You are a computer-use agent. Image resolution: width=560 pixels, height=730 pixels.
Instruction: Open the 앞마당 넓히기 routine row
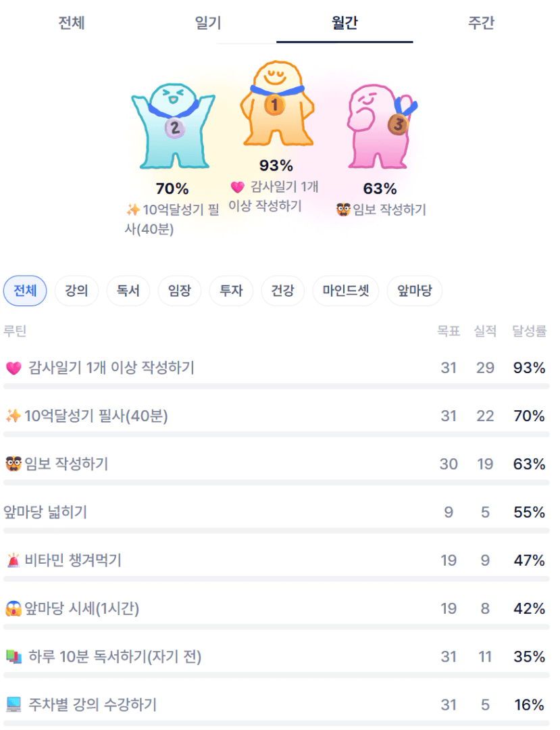[x=45, y=512]
